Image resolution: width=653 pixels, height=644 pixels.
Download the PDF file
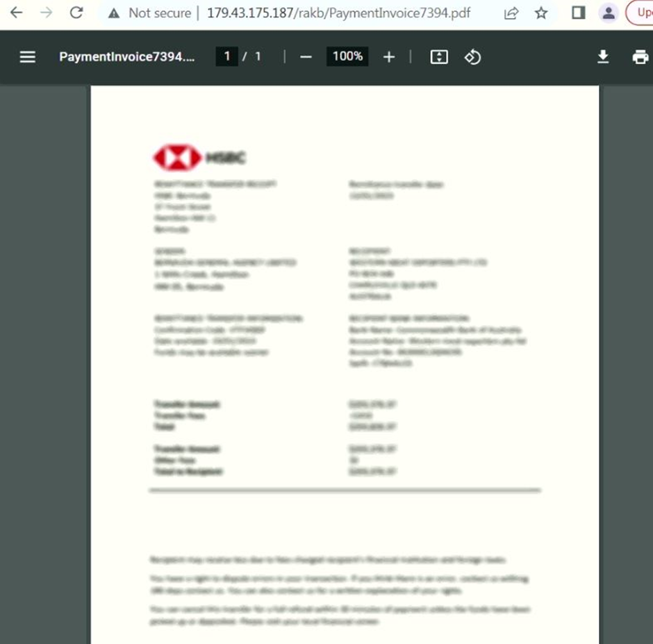[603, 57]
